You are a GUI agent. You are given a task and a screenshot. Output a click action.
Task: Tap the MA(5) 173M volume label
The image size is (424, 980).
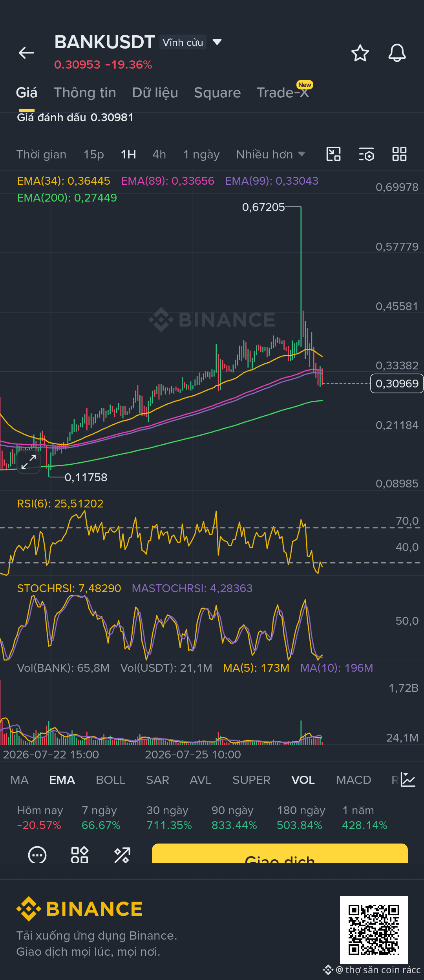[256, 668]
